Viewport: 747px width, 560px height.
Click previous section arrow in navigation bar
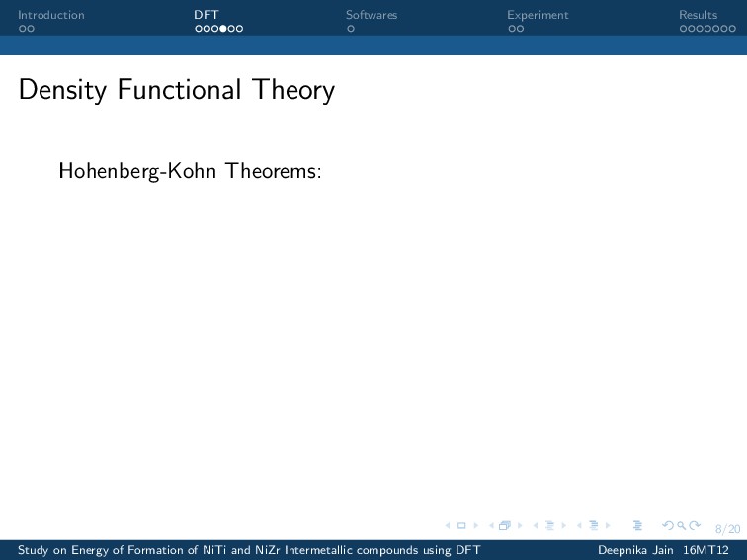pyautogui.click(x=579, y=525)
